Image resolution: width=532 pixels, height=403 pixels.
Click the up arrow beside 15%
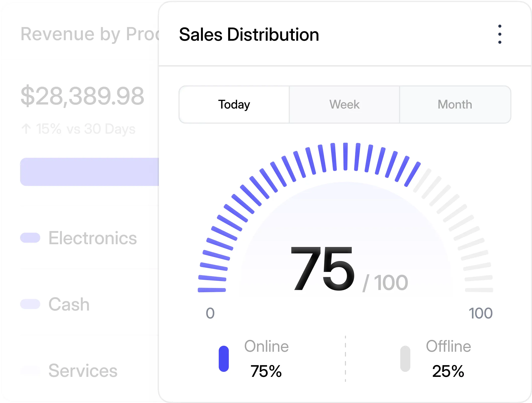coord(26,129)
